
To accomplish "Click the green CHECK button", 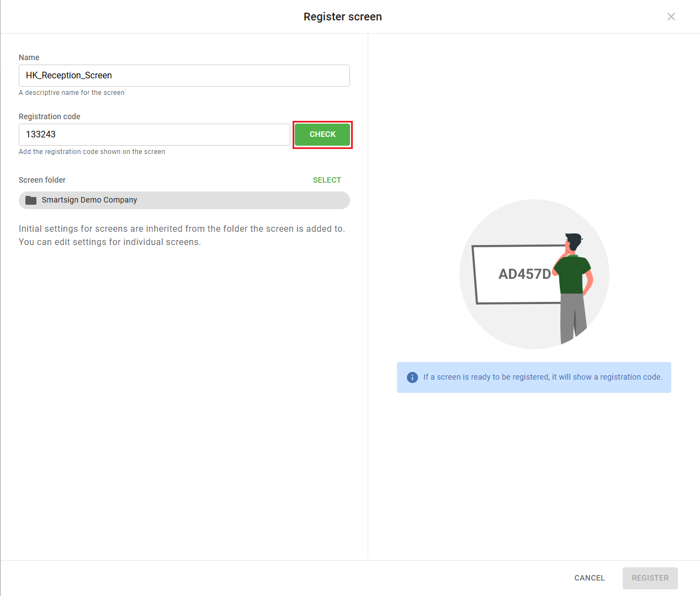I will click(x=322, y=135).
